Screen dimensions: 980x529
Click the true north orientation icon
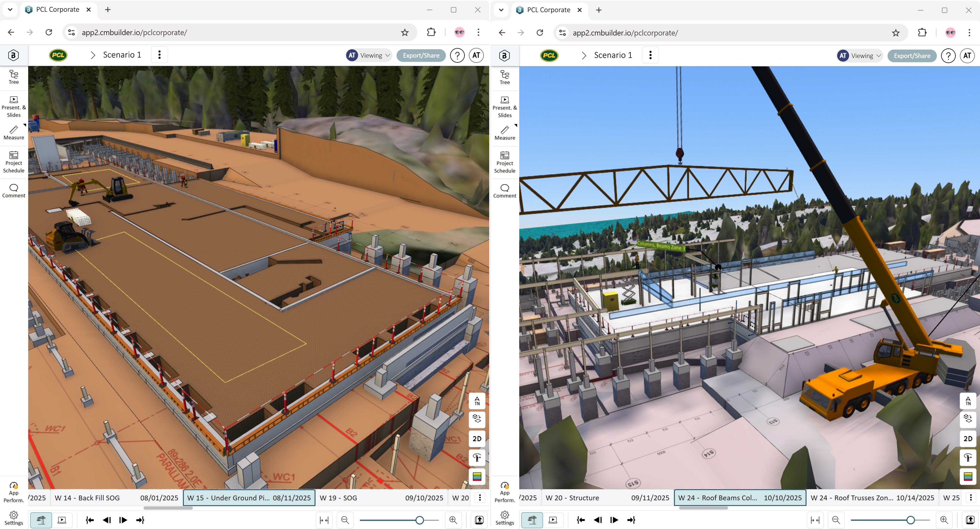point(477,401)
